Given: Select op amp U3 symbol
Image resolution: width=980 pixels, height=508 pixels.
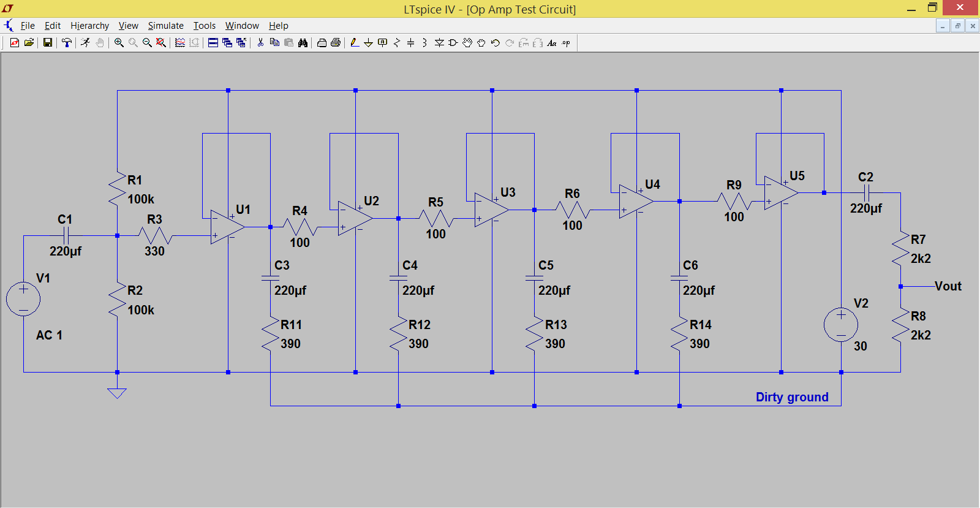Looking at the screenshot, I should pyautogui.click(x=492, y=210).
